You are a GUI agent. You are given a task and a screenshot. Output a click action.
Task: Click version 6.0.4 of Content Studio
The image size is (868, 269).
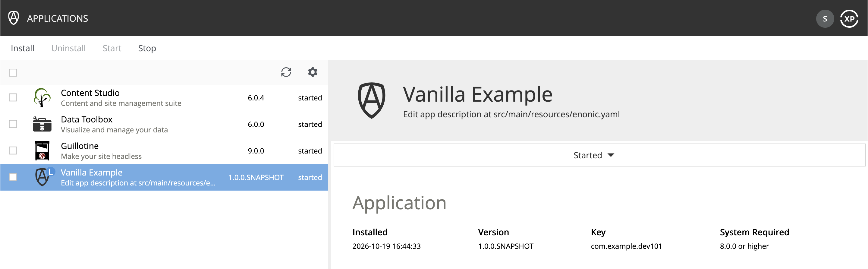pyautogui.click(x=256, y=98)
